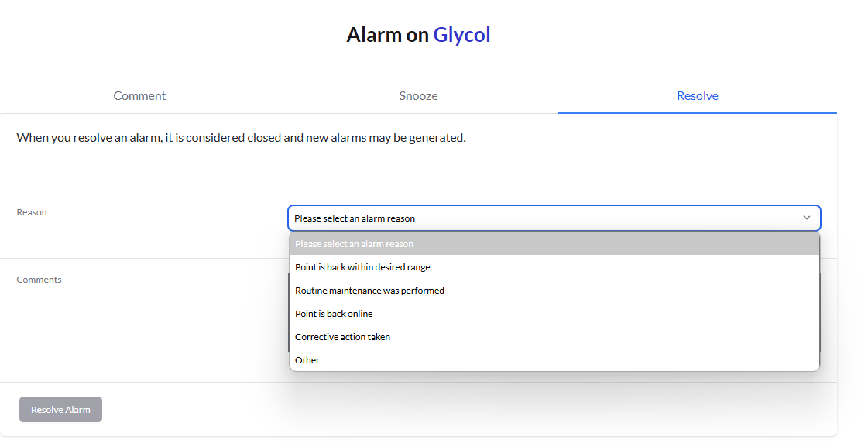Click the empty row above the Reason field
The height and width of the screenshot is (447, 868).
click(x=418, y=177)
